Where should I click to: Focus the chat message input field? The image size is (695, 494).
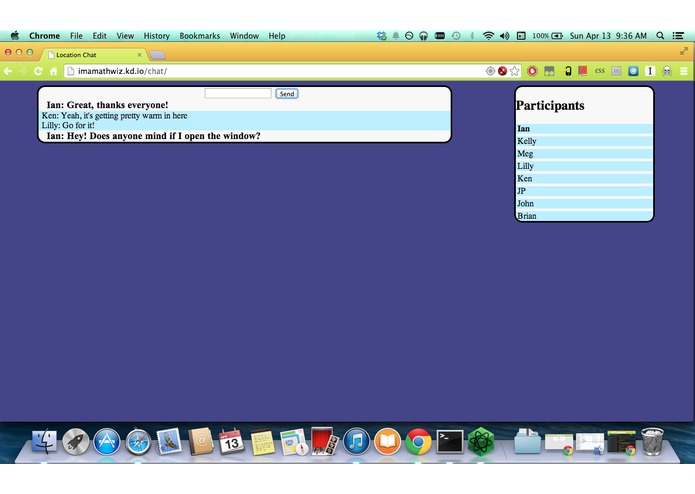[x=238, y=93]
